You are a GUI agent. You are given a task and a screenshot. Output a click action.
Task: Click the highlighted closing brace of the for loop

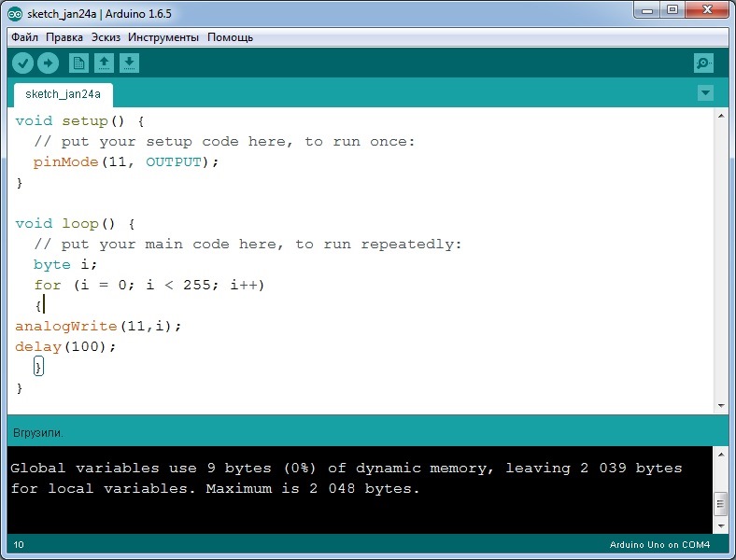tap(38, 366)
